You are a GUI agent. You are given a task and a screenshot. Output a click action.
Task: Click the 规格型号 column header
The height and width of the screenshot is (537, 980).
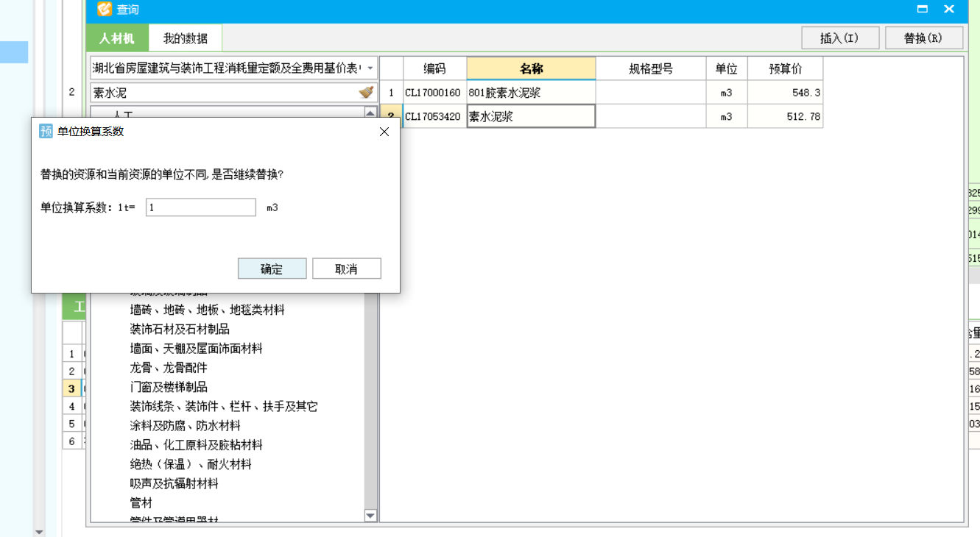[x=651, y=69]
